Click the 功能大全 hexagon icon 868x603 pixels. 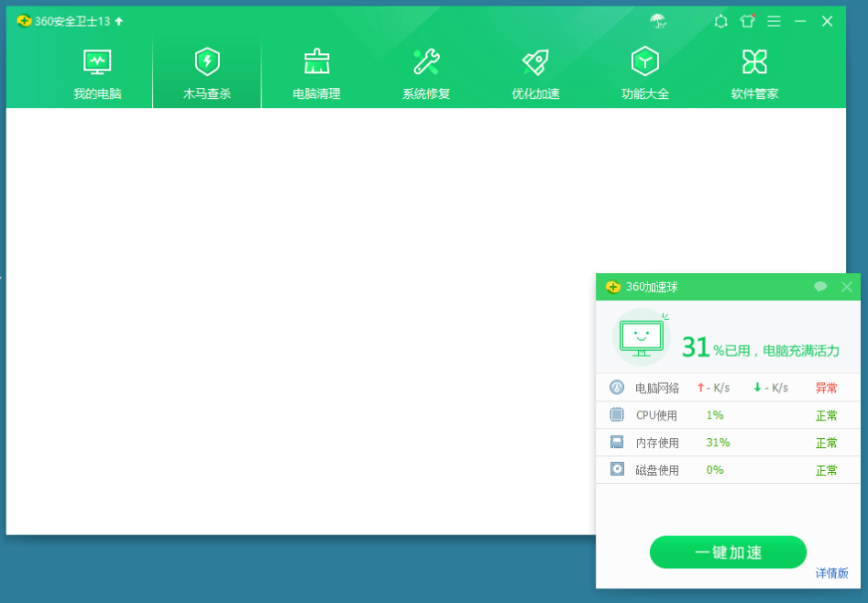pos(644,60)
